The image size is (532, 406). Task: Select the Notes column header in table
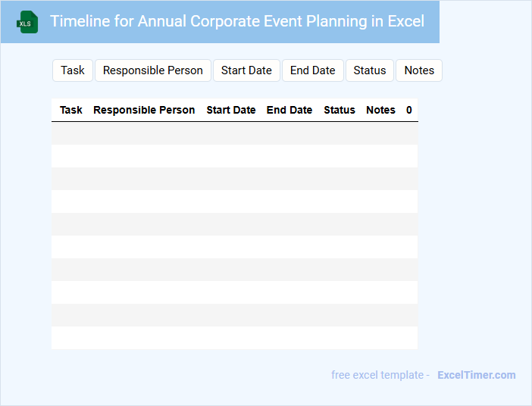tap(380, 110)
